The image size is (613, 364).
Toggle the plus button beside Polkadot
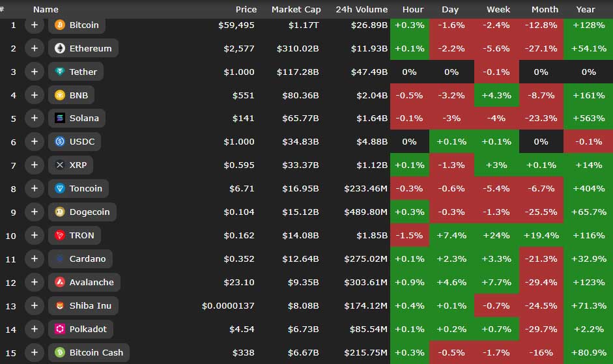(34, 329)
